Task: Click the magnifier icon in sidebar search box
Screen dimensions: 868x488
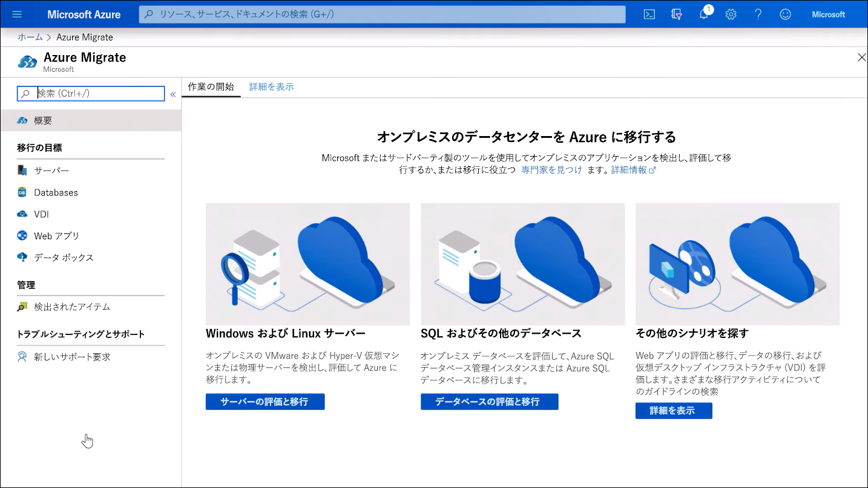Action: [25, 94]
